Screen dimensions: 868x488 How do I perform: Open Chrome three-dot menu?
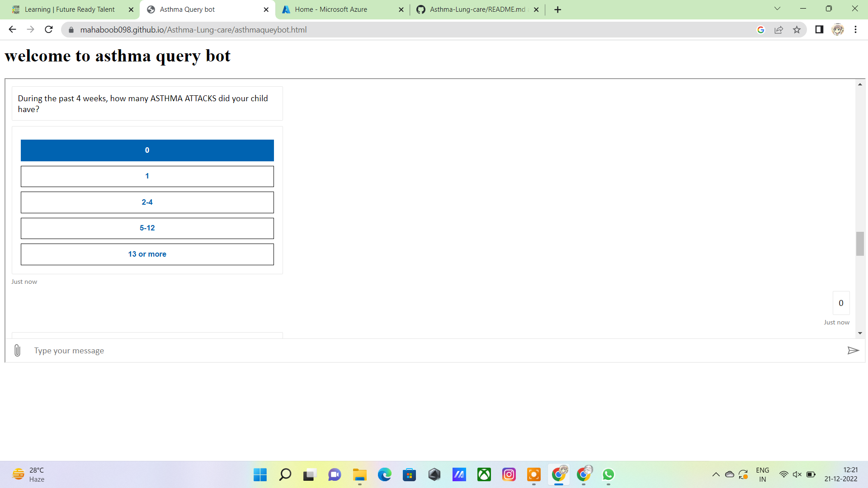855,30
